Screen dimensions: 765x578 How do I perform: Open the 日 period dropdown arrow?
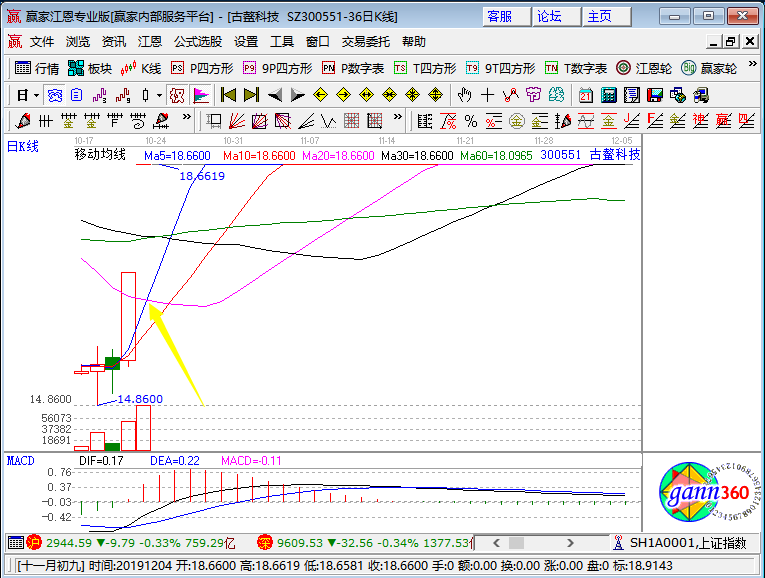(37, 95)
